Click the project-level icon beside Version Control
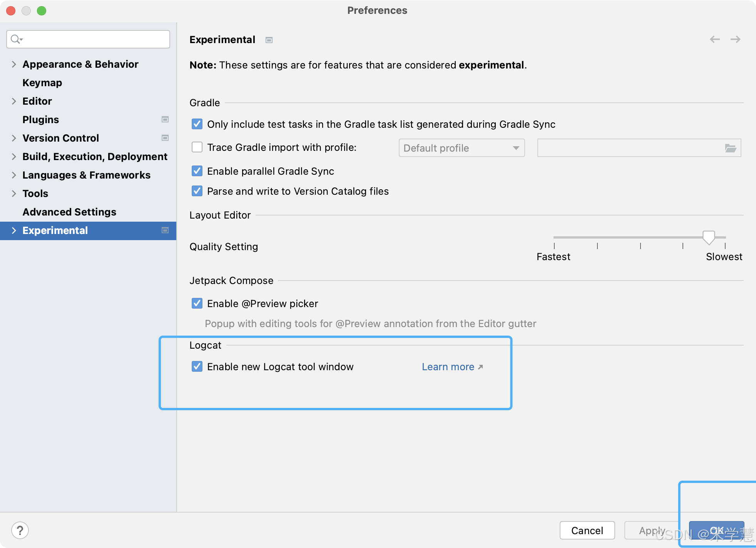This screenshot has width=756, height=548. [x=165, y=138]
